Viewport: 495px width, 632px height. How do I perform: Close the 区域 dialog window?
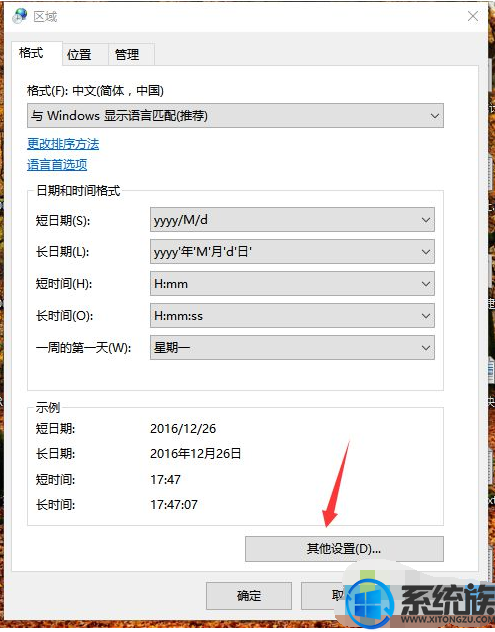[x=473, y=16]
